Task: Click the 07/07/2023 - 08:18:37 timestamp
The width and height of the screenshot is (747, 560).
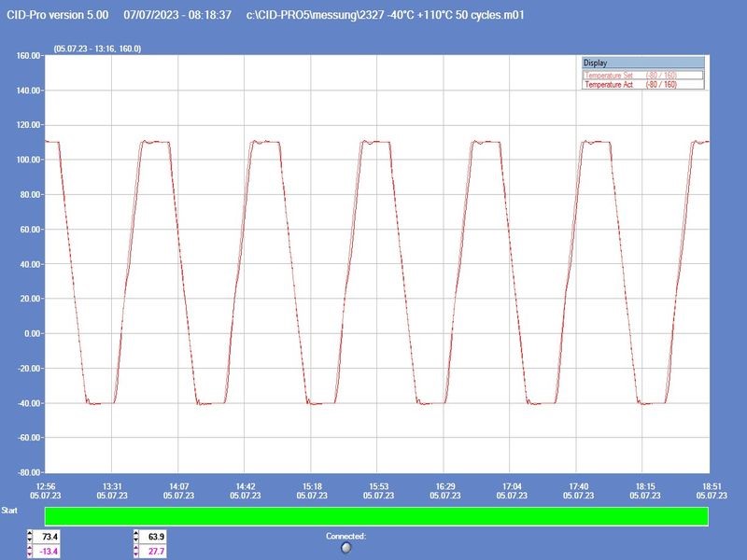Action: (x=177, y=15)
